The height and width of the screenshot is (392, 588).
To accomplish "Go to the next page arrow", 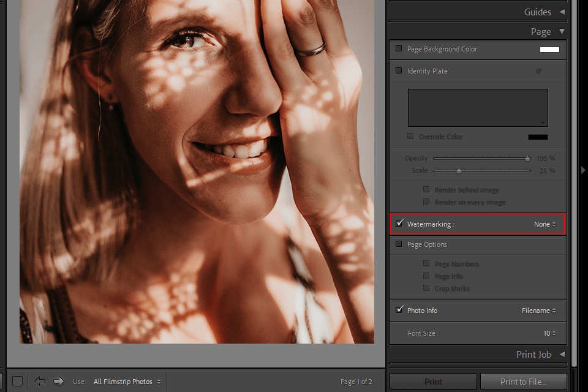I will [59, 382].
